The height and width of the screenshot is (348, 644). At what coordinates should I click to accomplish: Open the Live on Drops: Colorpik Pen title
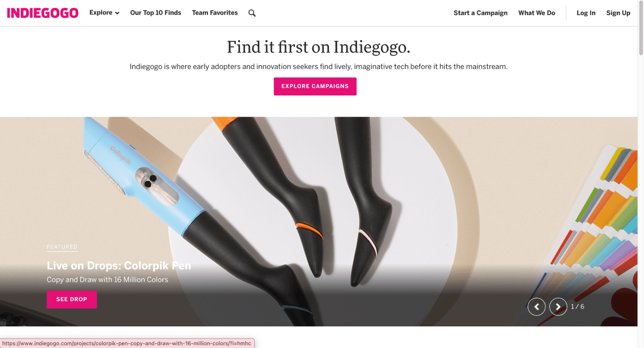119,266
